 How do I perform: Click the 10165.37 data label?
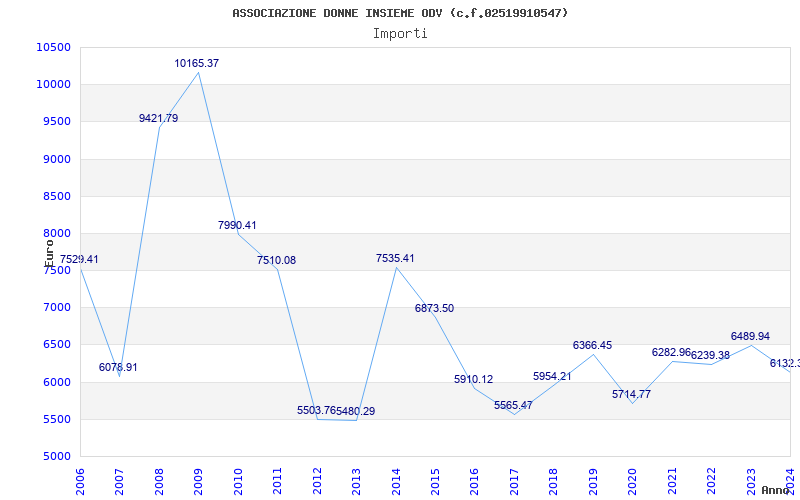click(x=196, y=63)
